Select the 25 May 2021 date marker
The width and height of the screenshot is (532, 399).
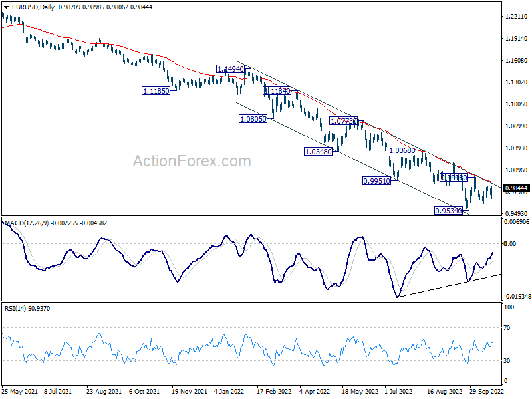[19, 392]
